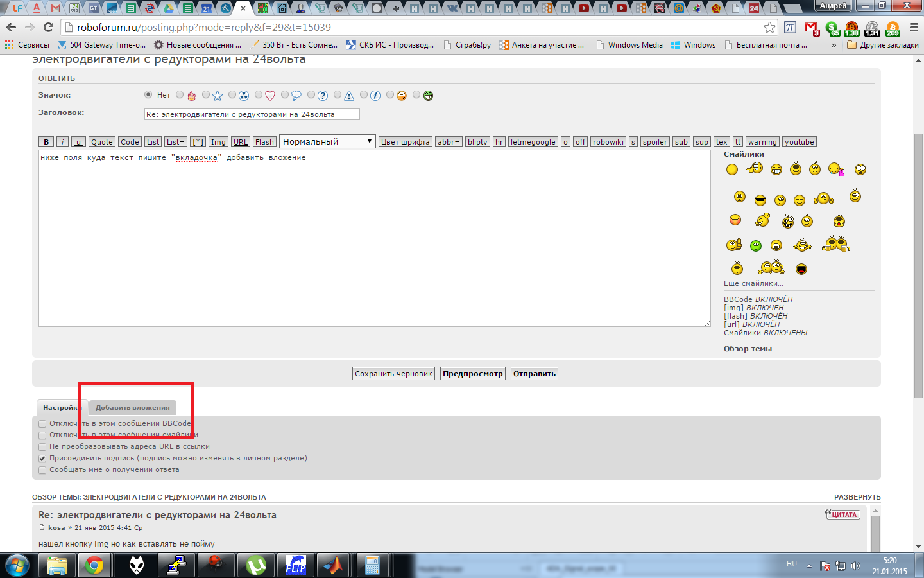Image resolution: width=924 pixels, height=578 pixels.
Task: Click the 'Заголовок' subject input field
Action: pos(252,114)
